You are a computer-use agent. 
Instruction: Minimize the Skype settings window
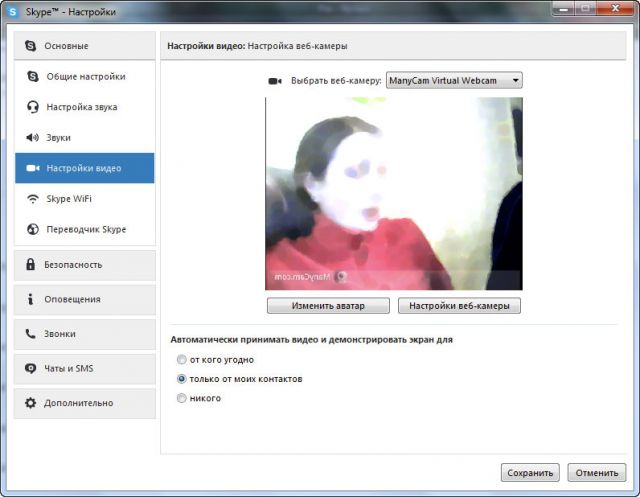point(563,9)
